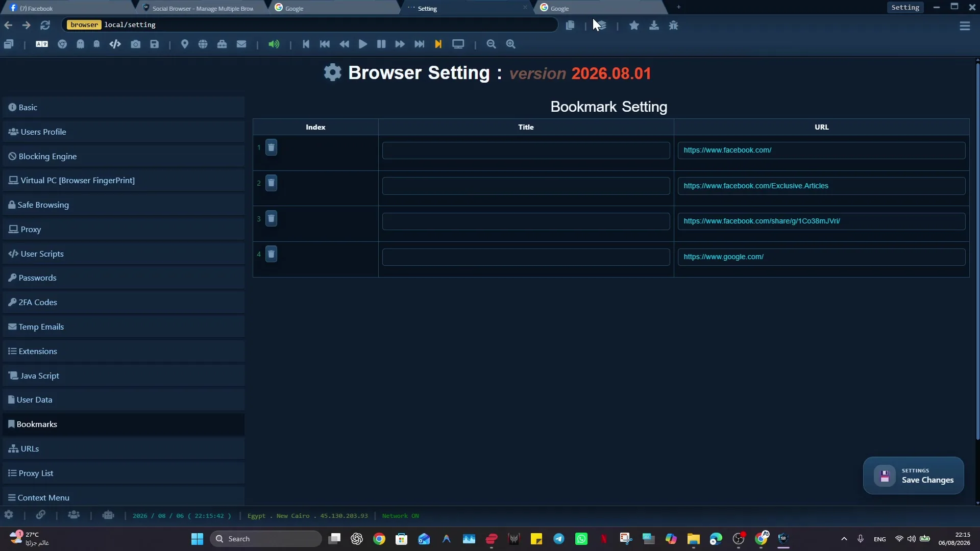980x551 pixels.
Task: Click the monitor display icon in toolbar
Action: tap(458, 44)
